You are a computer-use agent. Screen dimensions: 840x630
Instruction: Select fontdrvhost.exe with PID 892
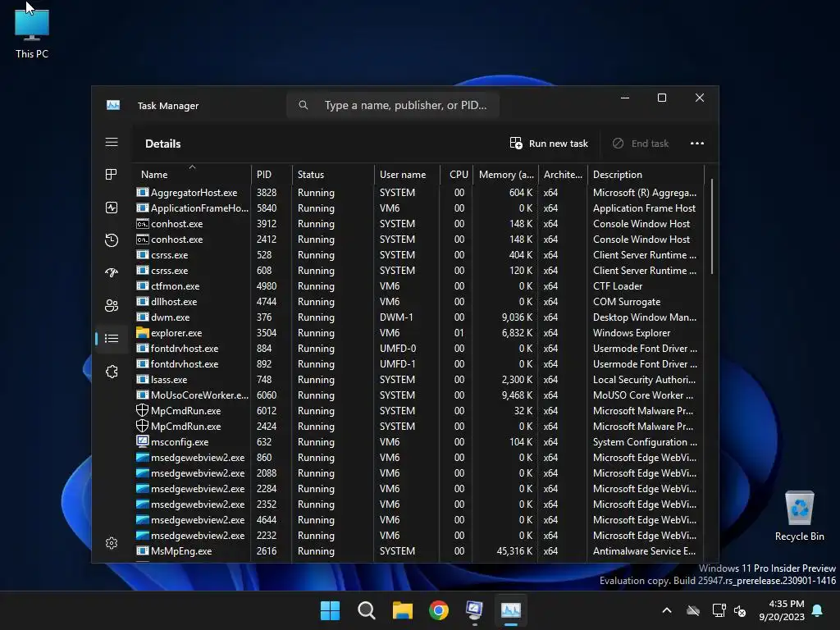click(418, 363)
